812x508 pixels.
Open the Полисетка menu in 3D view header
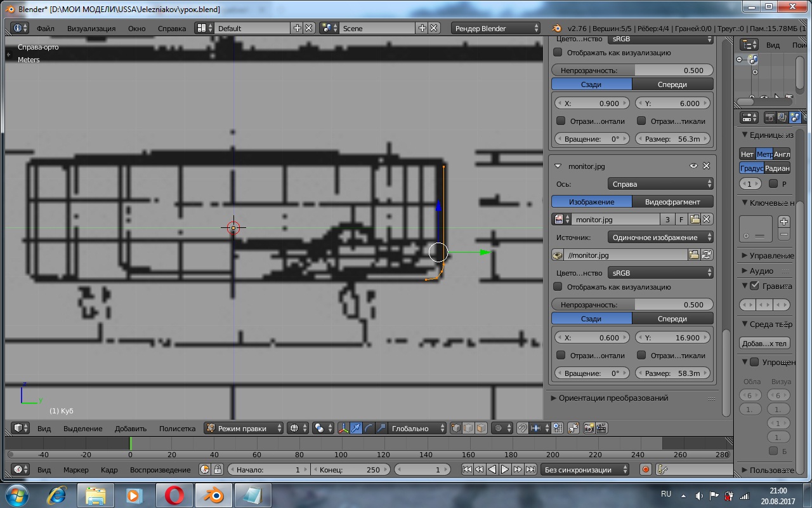point(177,428)
